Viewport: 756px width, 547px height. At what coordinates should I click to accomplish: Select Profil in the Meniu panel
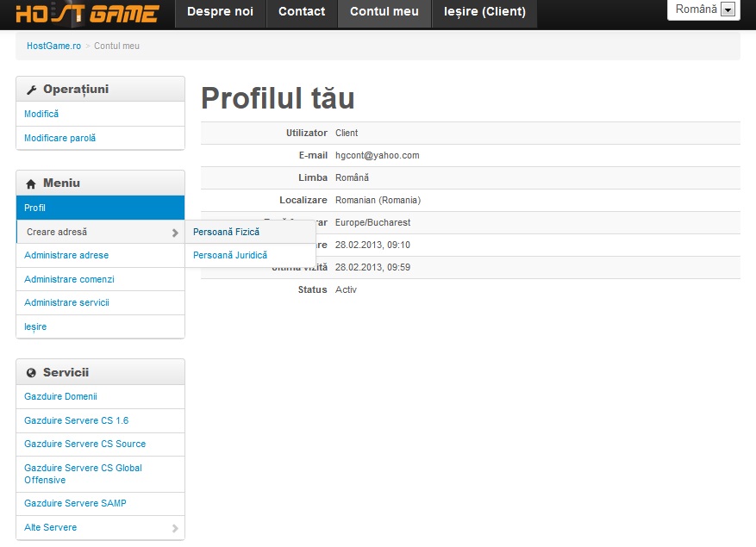click(x=100, y=208)
